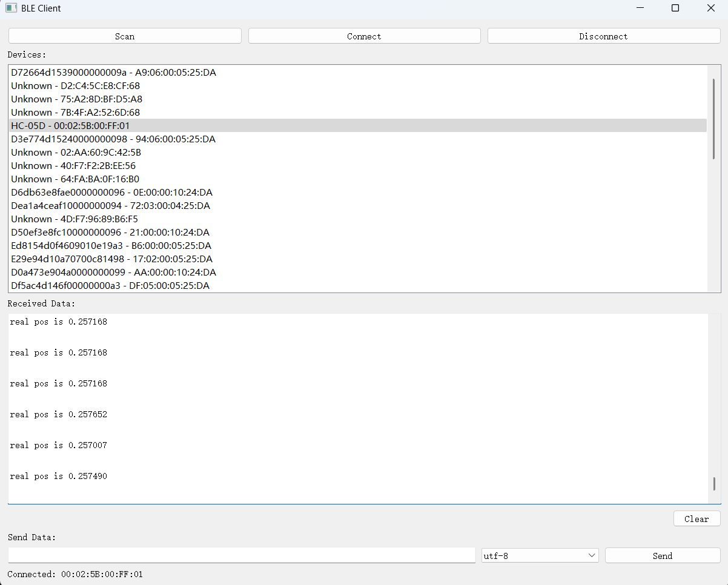Select device Df5ac4d146f00000000a3
Screen dimensions: 728x585
[x=359, y=285]
